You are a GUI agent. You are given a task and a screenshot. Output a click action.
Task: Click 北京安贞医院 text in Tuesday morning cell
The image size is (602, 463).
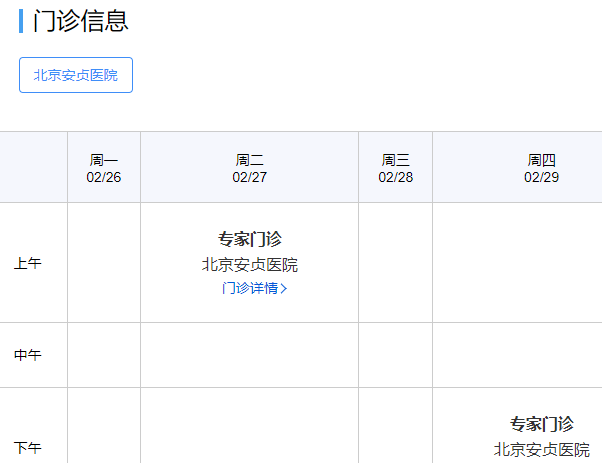(x=250, y=265)
